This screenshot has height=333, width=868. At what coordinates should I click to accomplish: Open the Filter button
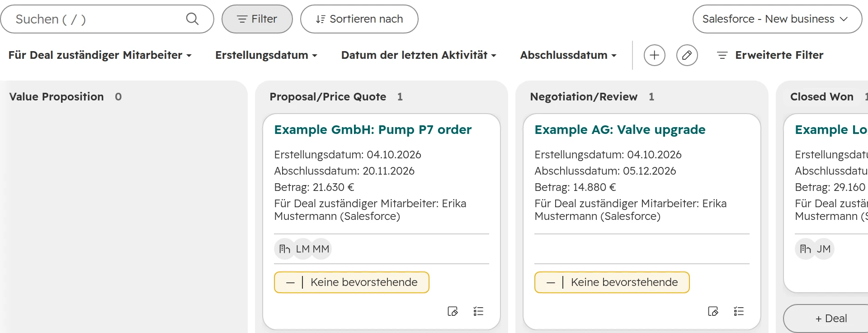click(257, 19)
